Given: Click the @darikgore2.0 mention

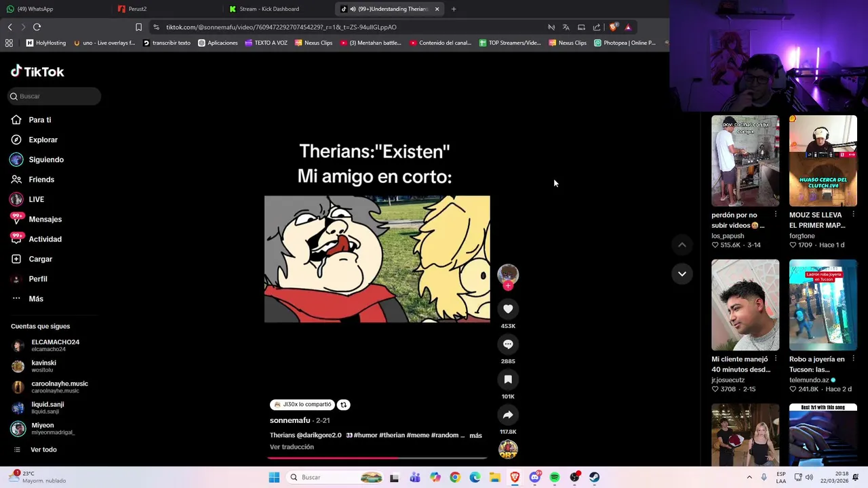Looking at the screenshot, I should click(319, 435).
